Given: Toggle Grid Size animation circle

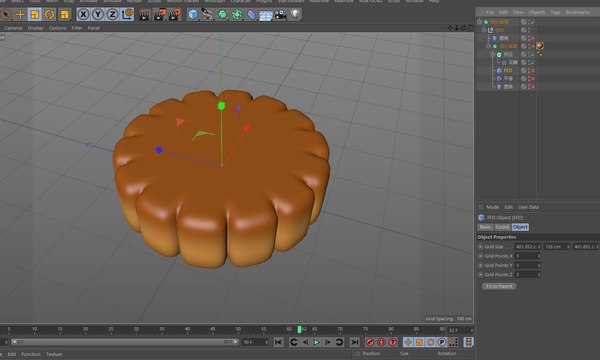Looking at the screenshot, I should (480, 247).
